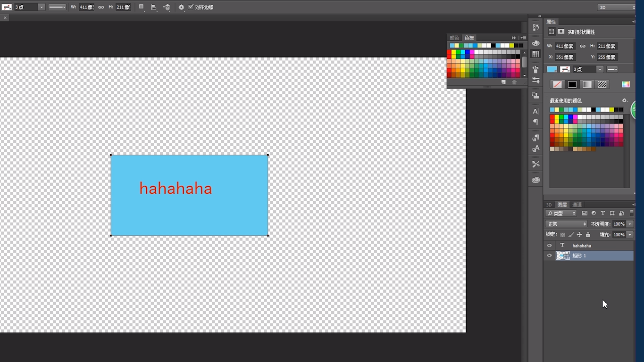Viewport: 644px width, 362px height.
Task: Click the X position field in Properties
Action: (565, 57)
